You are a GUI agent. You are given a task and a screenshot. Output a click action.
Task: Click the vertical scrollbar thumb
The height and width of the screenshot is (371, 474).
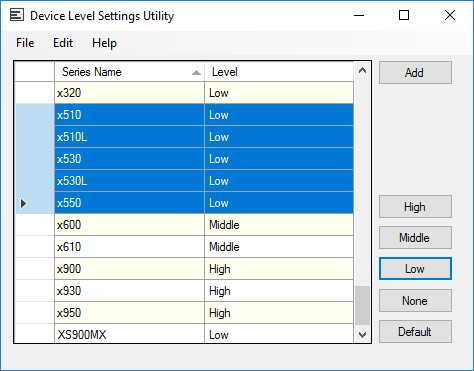point(362,305)
